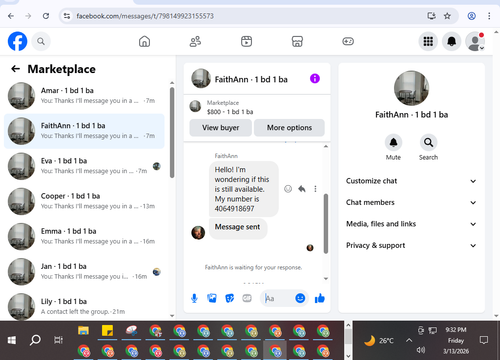Open Jan - 1 bd 1 ba conversation
The image size is (500, 360).
pos(84,272)
